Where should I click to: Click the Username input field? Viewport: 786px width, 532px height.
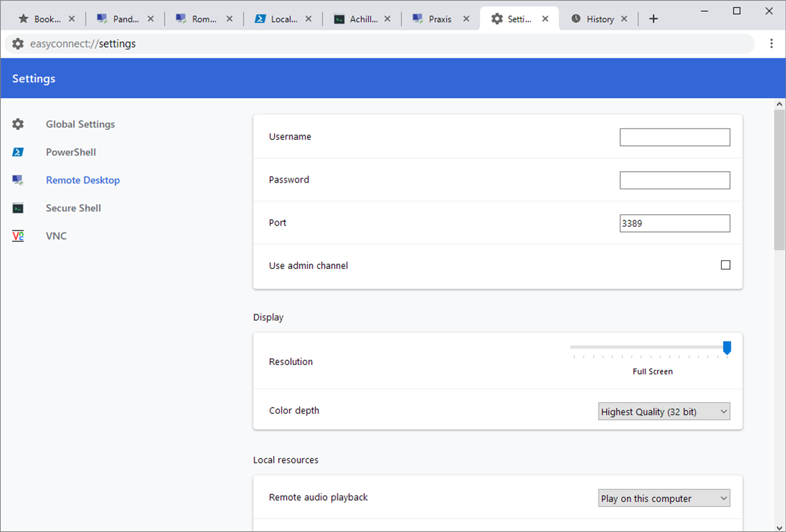pos(674,137)
